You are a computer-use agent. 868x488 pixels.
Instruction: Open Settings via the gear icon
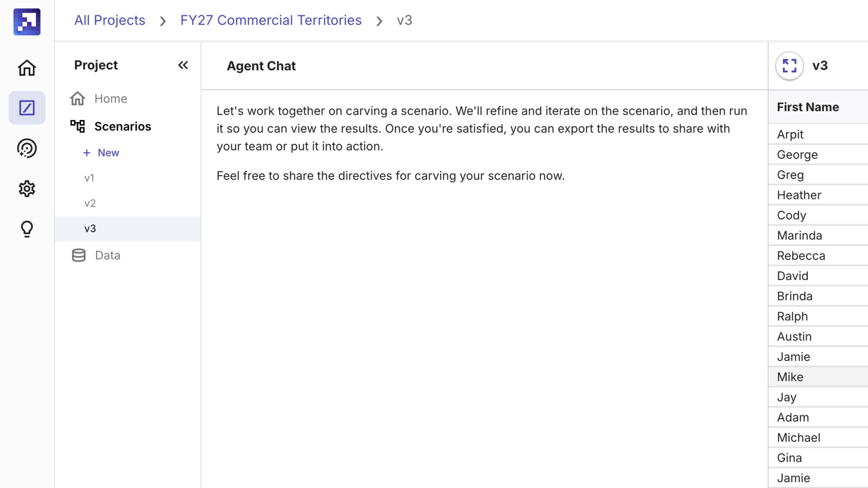pos(27,189)
